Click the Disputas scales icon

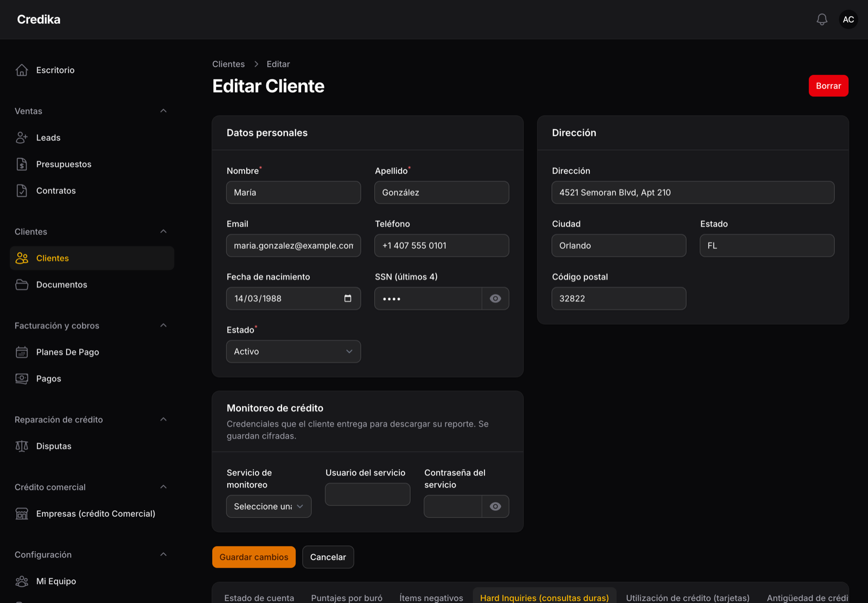point(22,446)
